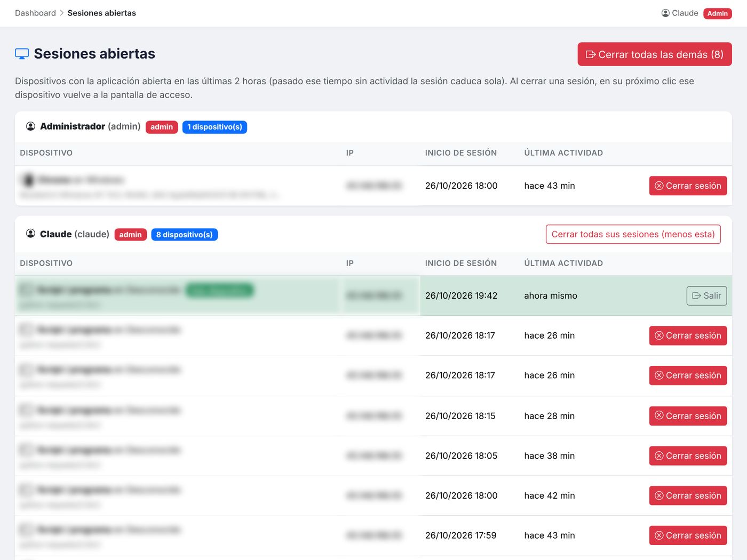The image size is (747, 560).
Task: Click the red admin badge beside Administrador
Action: coord(162,127)
